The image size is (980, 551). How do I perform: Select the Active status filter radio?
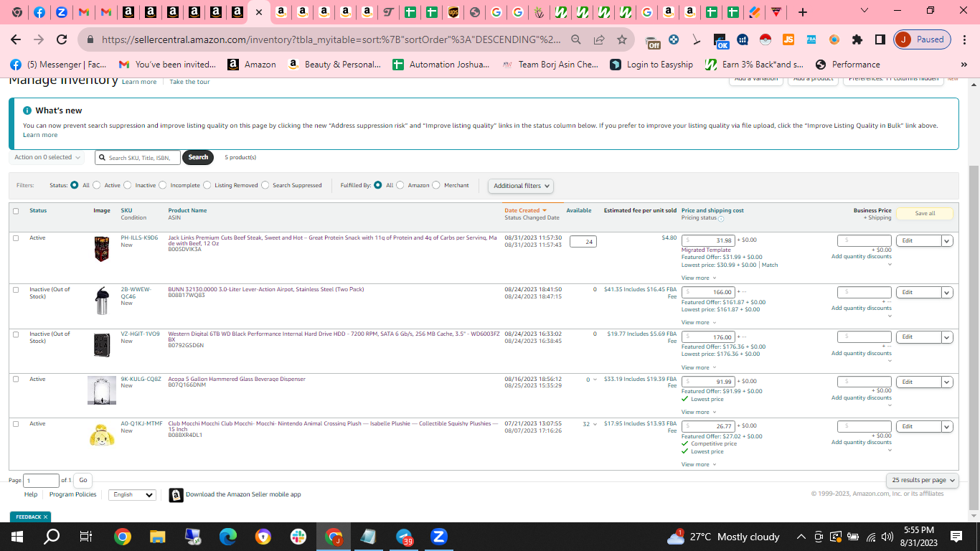[x=97, y=185]
